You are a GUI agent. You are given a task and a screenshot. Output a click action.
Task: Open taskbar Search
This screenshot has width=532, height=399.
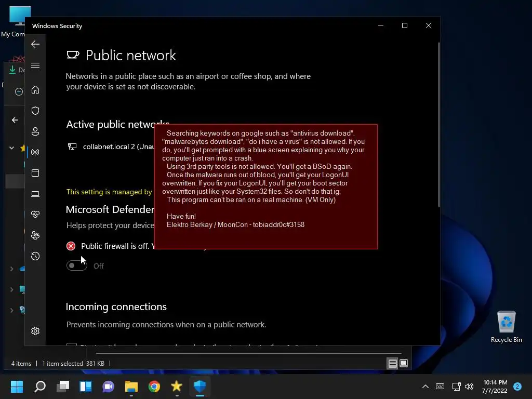[40, 387]
